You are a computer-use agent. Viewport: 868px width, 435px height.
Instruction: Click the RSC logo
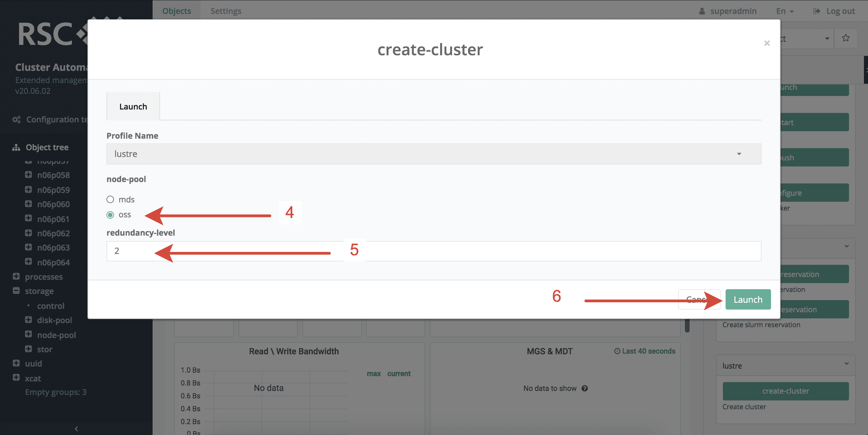point(44,34)
